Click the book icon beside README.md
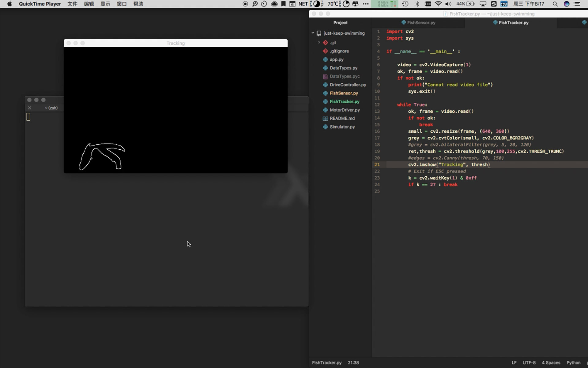Screen dimensions: 588x368 [325, 118]
